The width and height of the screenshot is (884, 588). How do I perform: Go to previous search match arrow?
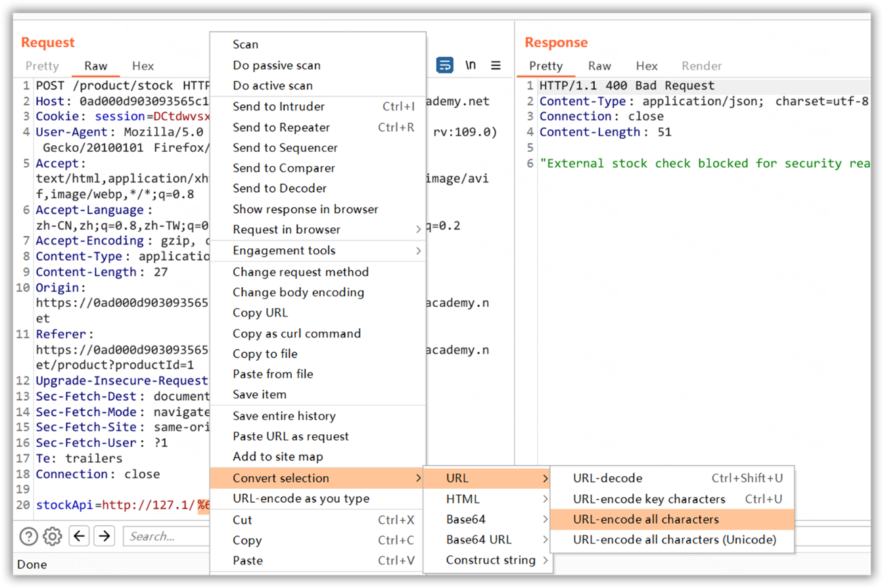[79, 537]
